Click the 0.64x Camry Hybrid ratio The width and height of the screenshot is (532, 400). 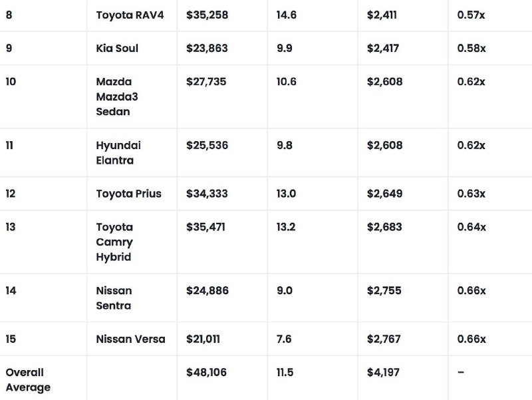point(471,227)
